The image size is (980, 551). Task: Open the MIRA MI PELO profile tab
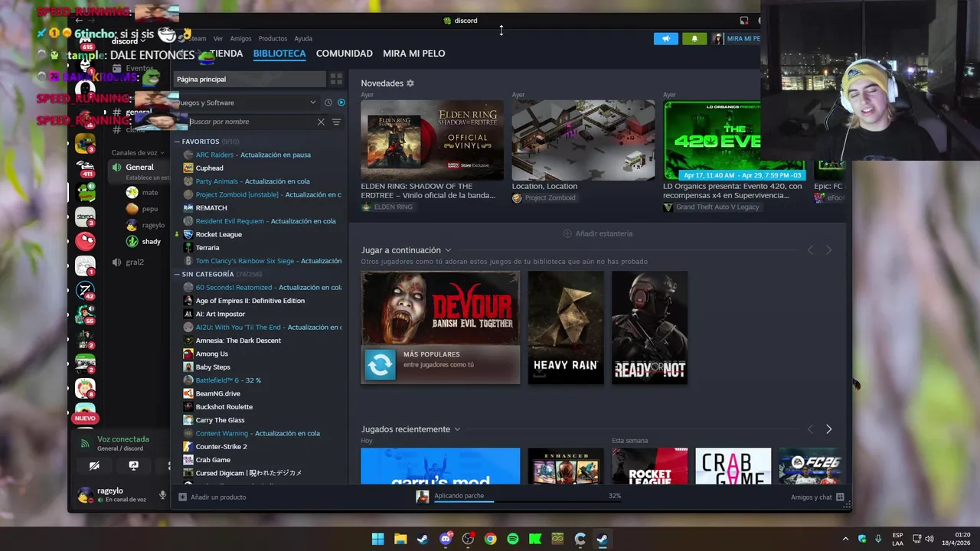tap(414, 54)
